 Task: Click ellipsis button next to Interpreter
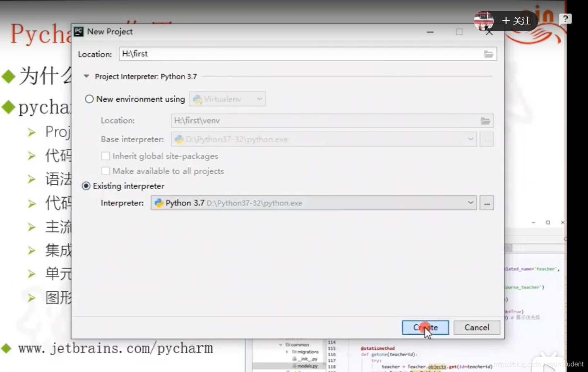(x=487, y=203)
